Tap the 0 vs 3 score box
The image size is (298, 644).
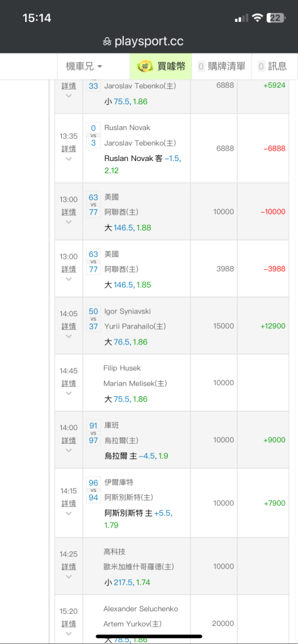tap(94, 135)
